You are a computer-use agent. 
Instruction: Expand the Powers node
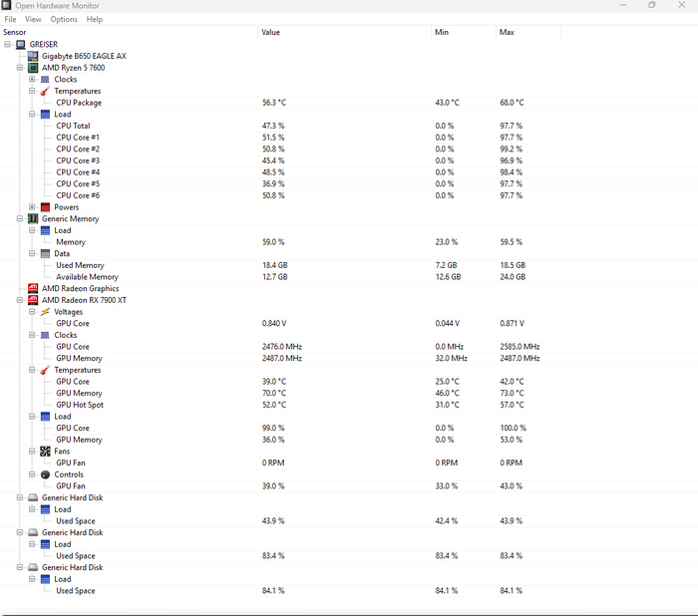pos(32,207)
